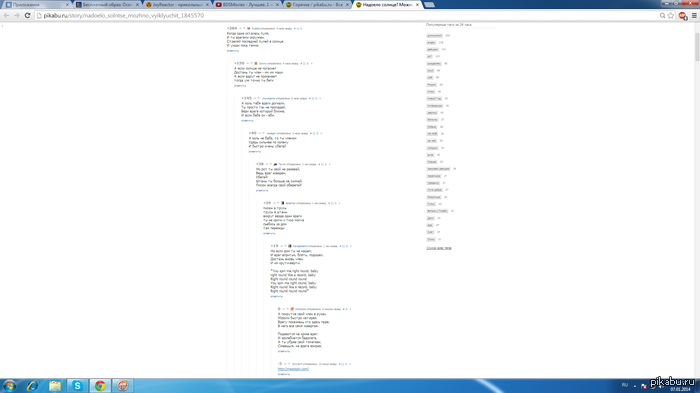Go back with the browser back arrow
Image resolution: width=700 pixels, height=393 pixels.
click(x=6, y=15)
